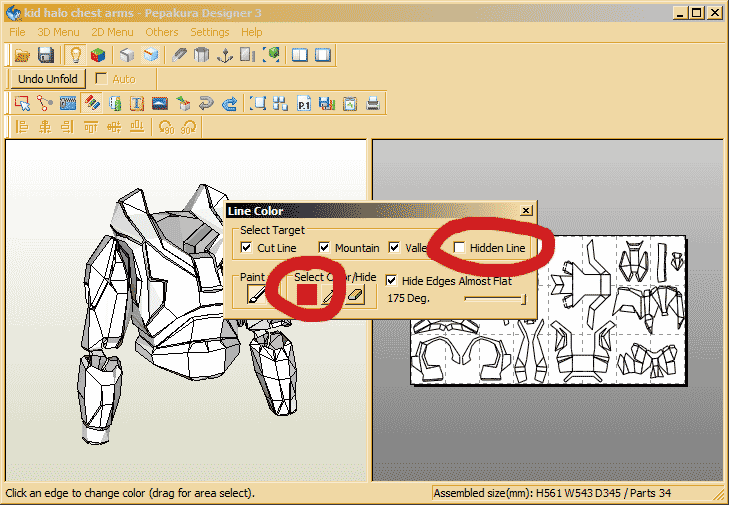The image size is (729, 505).
Task: Click the colored pencils line color tool
Action: [x=92, y=103]
